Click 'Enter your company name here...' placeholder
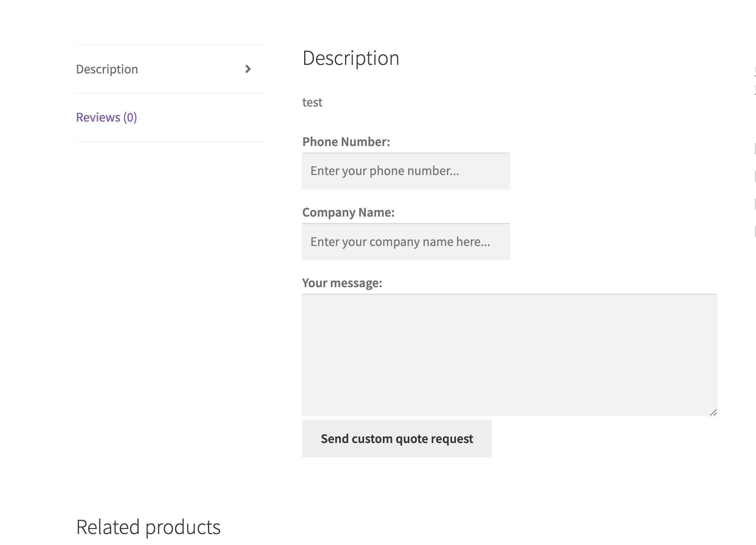This screenshot has height=545, width=756. coord(400,242)
